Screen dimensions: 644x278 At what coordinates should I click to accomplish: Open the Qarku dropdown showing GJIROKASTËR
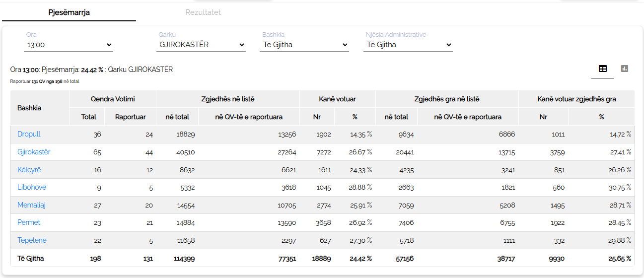pos(201,45)
